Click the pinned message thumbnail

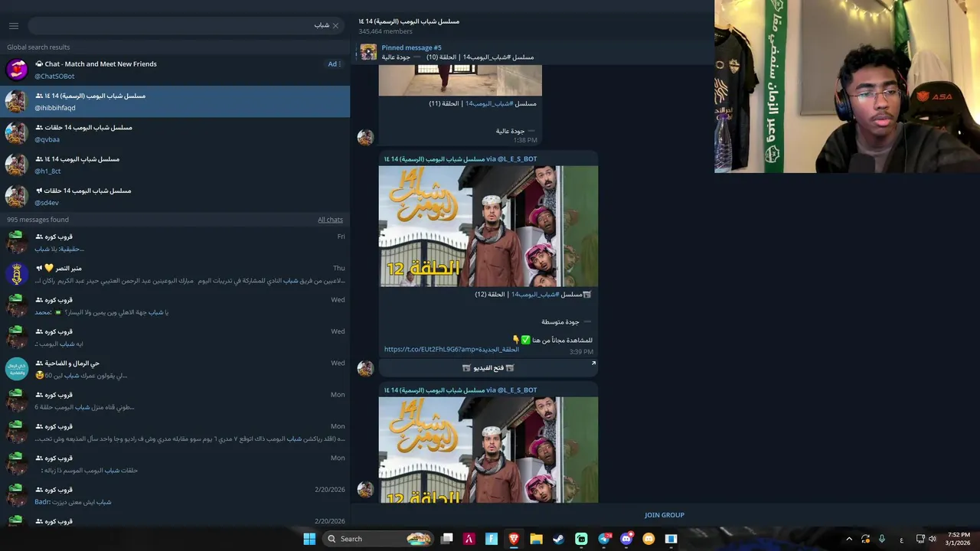pos(369,52)
